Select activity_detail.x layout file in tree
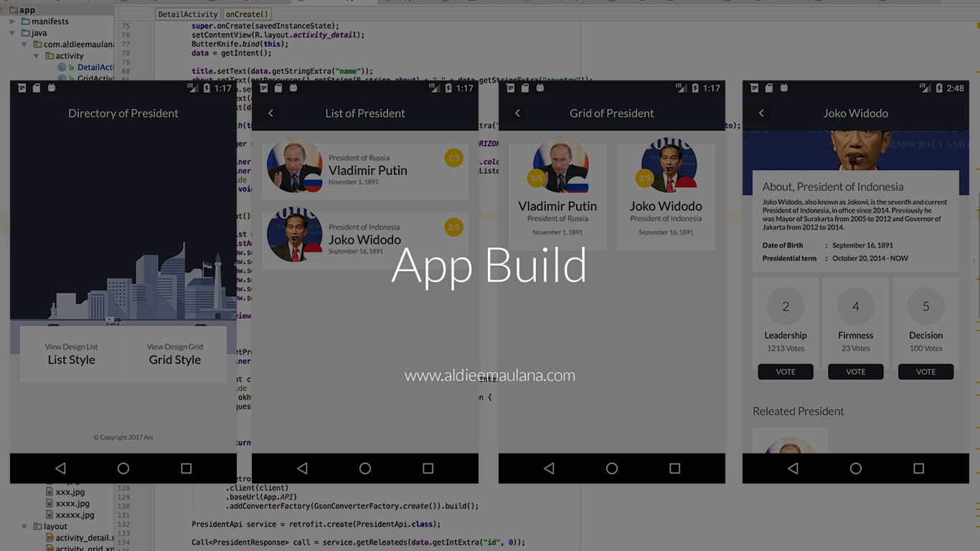This screenshot has width=980, height=551. pos(79,538)
